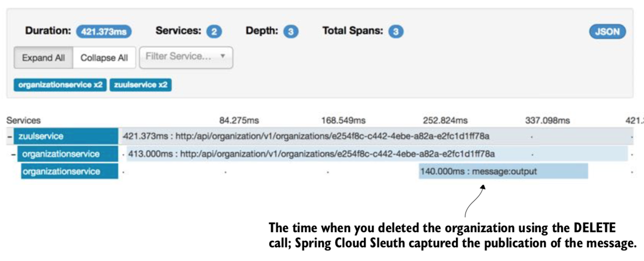The image size is (644, 261).
Task: Collapse the first organizationservice row expander
Action: tap(14, 154)
